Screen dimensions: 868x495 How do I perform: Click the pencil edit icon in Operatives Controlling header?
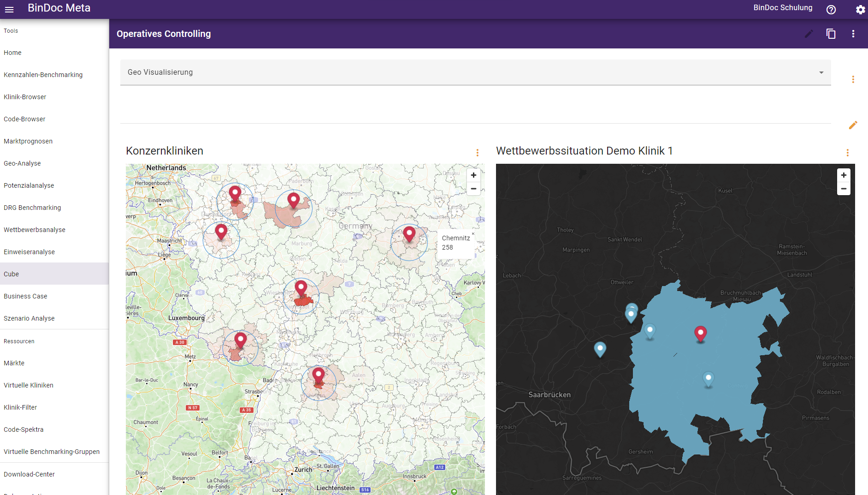point(809,34)
